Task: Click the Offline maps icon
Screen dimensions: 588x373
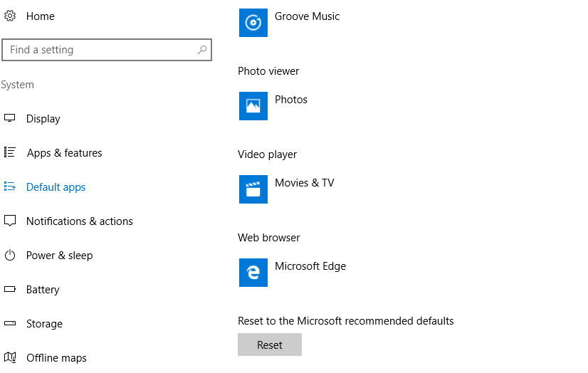Action: [10, 357]
